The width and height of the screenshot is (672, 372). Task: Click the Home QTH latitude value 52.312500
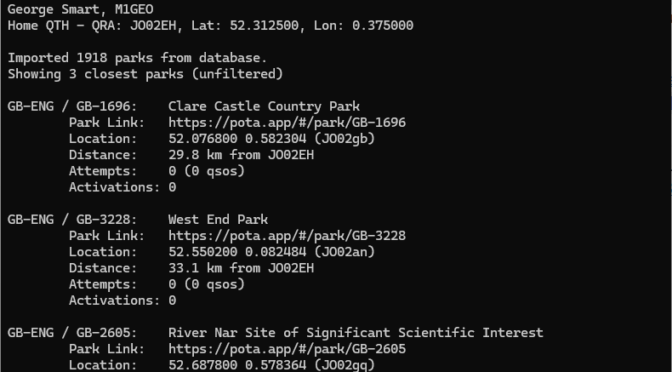pyautogui.click(x=264, y=26)
